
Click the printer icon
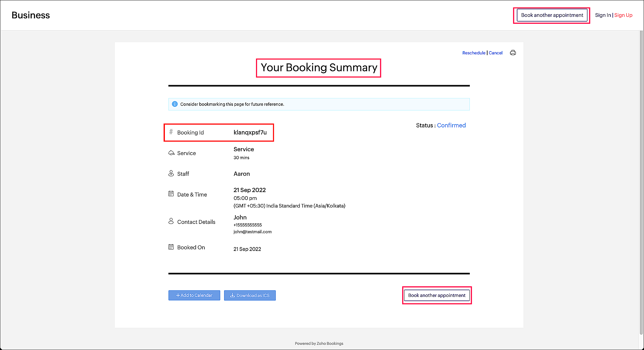tap(513, 53)
